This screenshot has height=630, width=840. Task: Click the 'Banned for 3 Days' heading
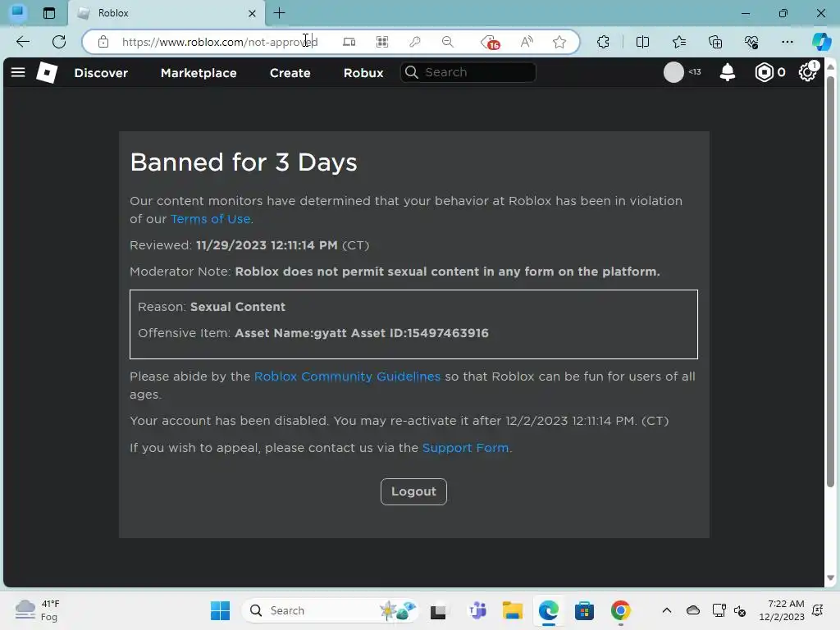tap(243, 162)
